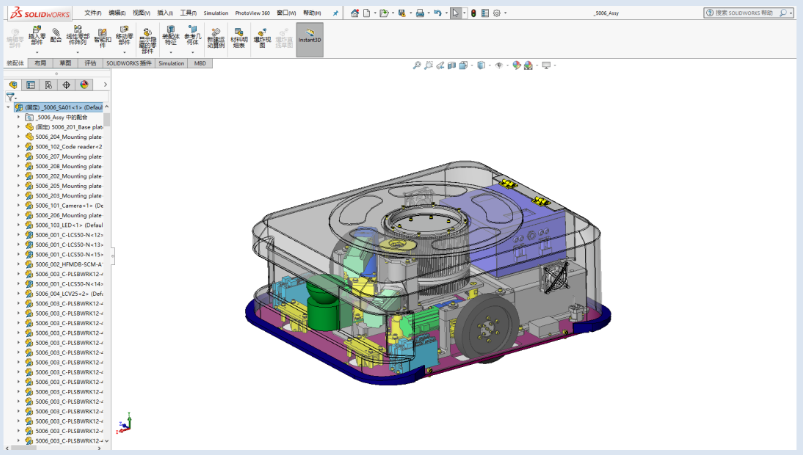The height and width of the screenshot is (455, 803).
Task: Switch to the MBD ribbon tab
Action: point(200,63)
